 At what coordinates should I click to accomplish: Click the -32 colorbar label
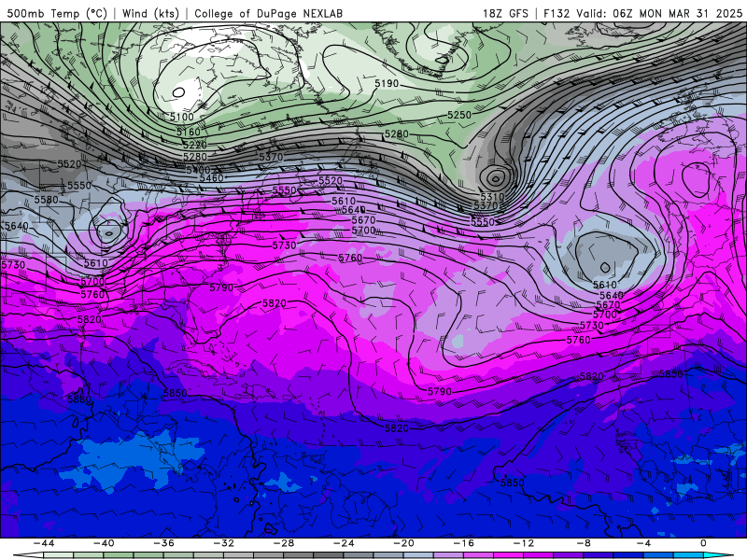point(223,543)
